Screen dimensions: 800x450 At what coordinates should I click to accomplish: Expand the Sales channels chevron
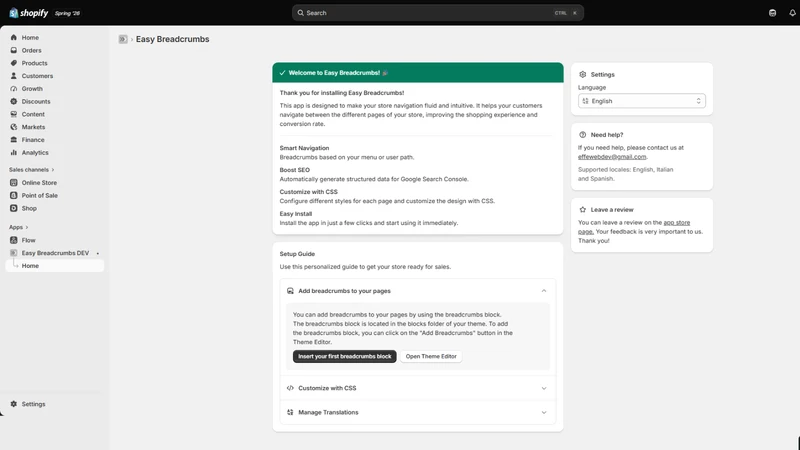[x=53, y=170]
